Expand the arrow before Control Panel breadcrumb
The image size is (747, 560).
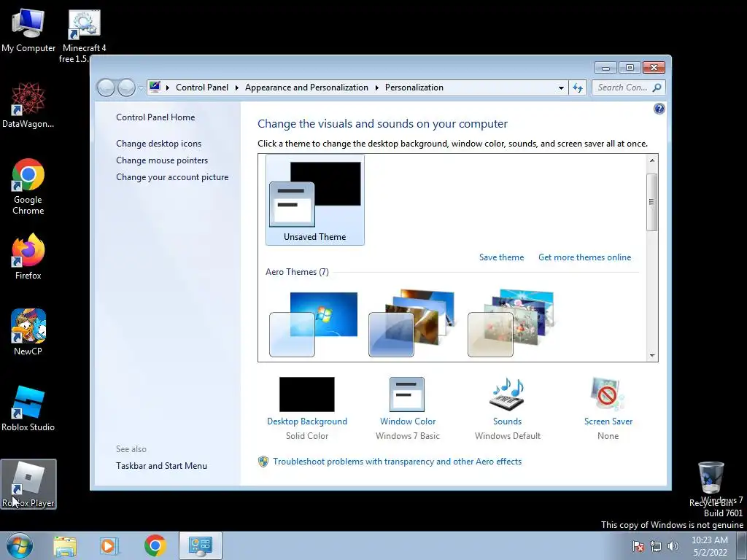(x=168, y=87)
